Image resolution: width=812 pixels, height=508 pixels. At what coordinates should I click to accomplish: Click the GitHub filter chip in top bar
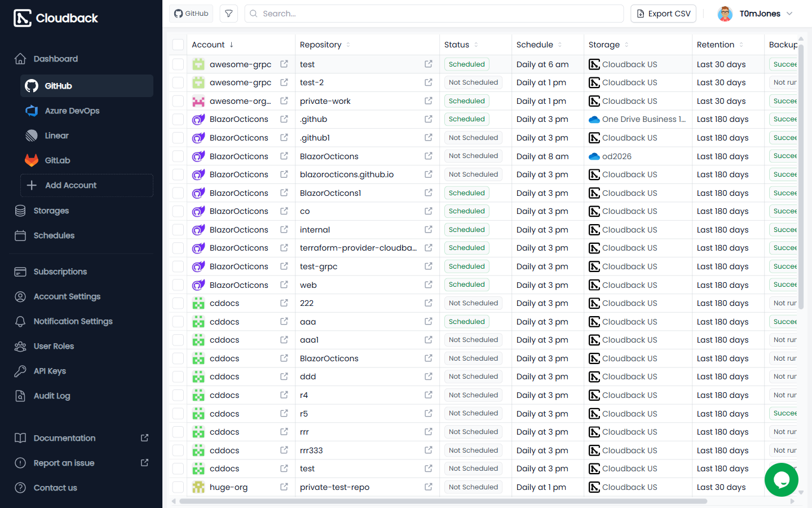(191, 14)
